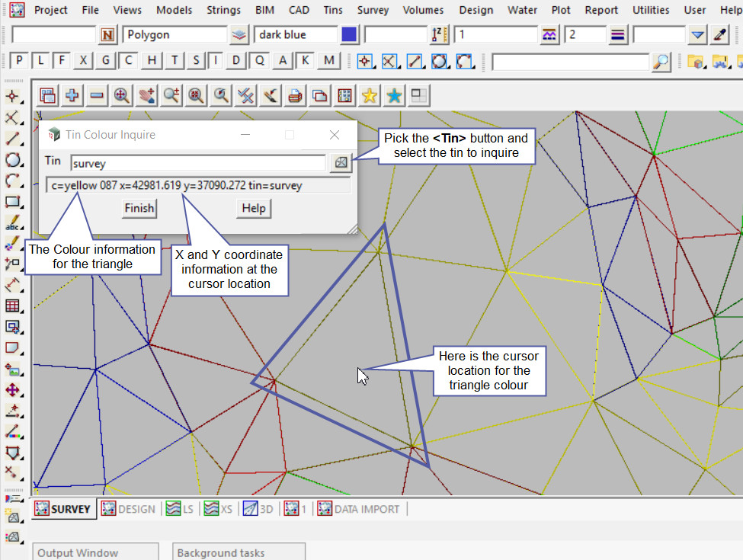743x560 pixels.
Task: Click the yellow star favourites icon
Action: point(370,95)
